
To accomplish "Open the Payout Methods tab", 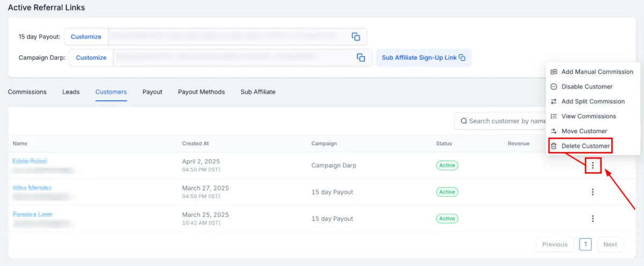I will coord(201,92).
